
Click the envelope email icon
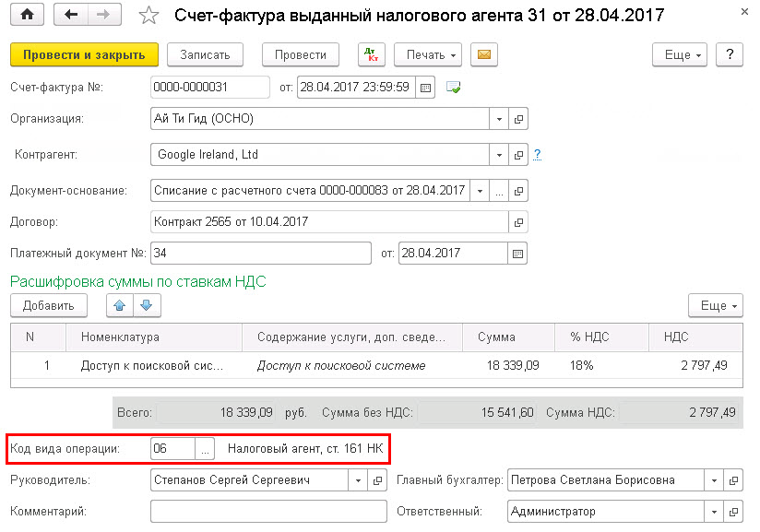[x=483, y=55]
